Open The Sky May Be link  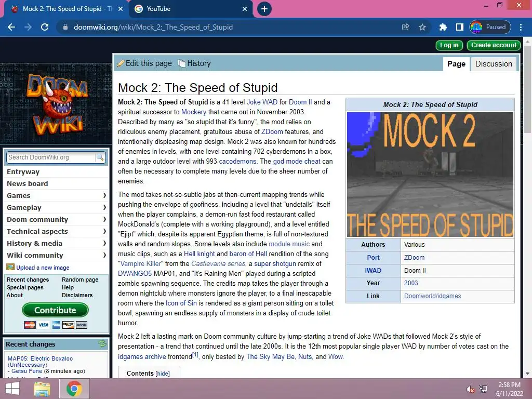click(270, 356)
